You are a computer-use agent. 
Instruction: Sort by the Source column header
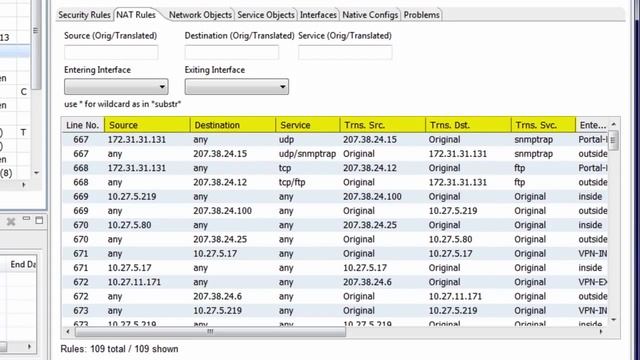147,125
